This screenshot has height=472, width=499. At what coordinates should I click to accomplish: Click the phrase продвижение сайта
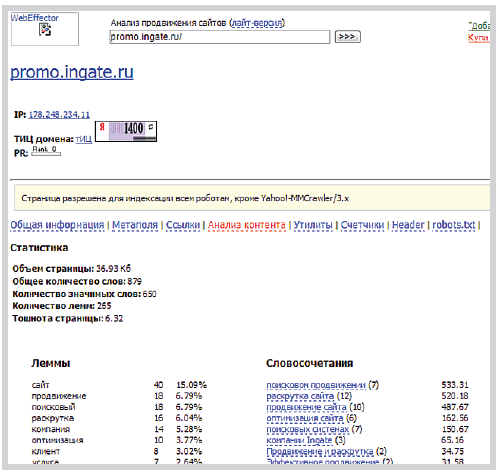pos(306,407)
